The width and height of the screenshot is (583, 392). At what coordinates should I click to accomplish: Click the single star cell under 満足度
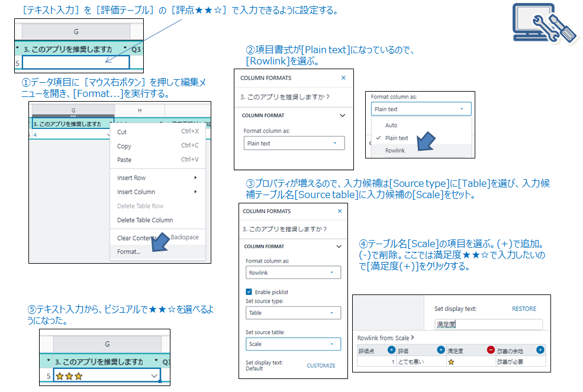[x=471, y=361]
